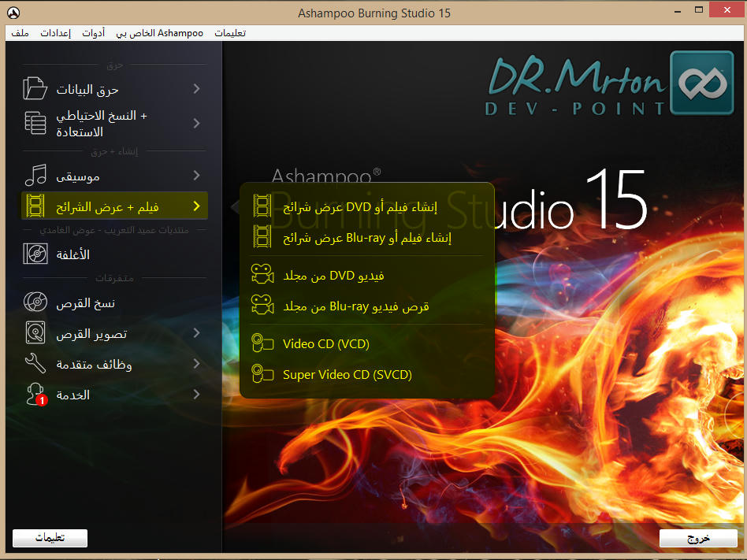This screenshot has width=747, height=560.
Task: Choose create movie or slideshow Blu-ray
Action: tap(367, 238)
